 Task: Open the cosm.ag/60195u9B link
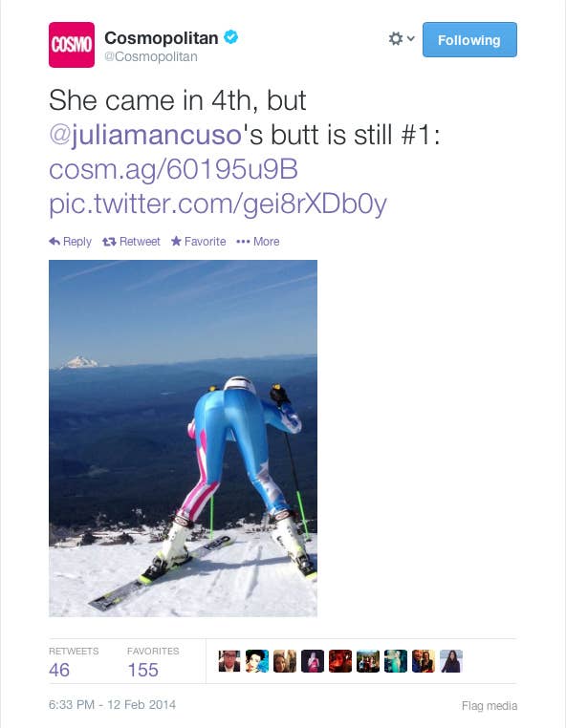173,169
